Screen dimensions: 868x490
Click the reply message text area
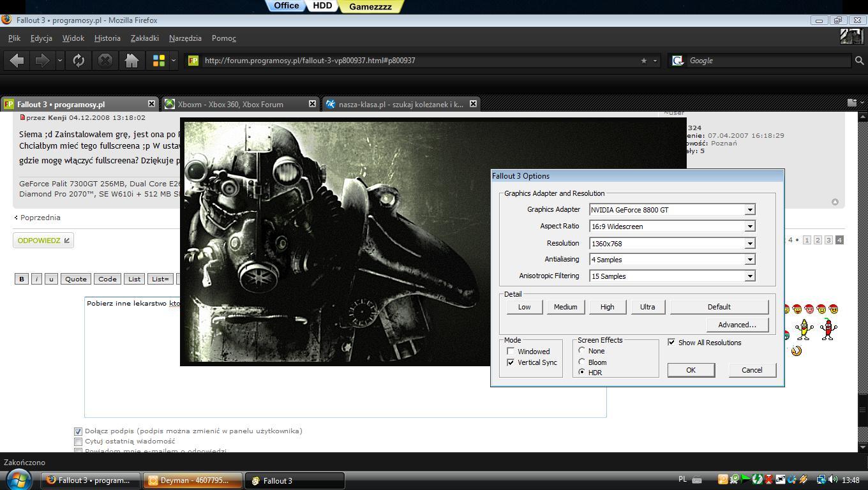pos(345,357)
